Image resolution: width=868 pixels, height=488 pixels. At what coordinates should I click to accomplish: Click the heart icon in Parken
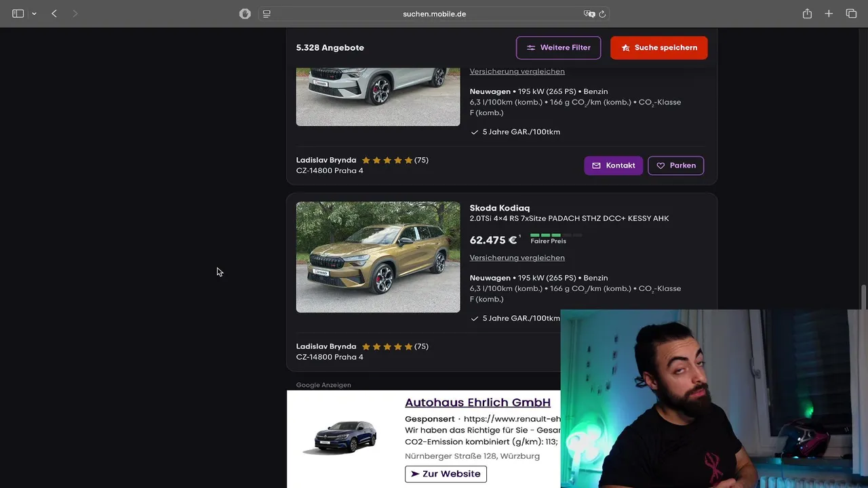(660, 165)
